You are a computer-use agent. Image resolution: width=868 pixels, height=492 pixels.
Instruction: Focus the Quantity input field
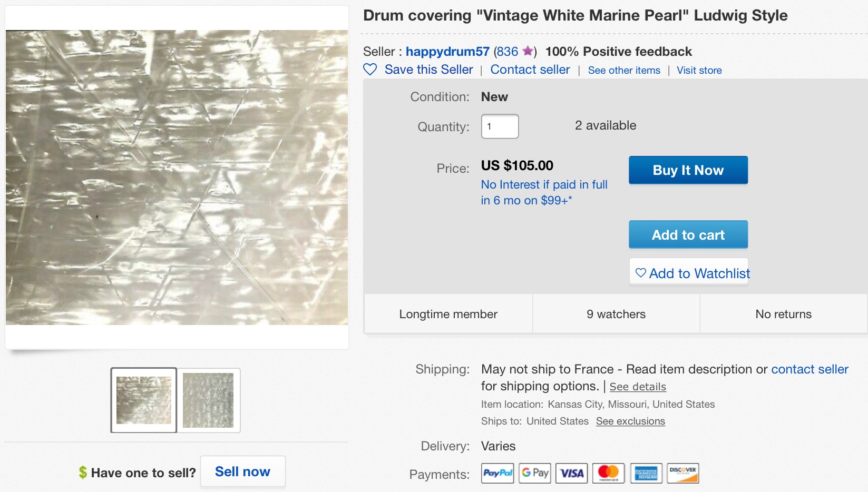[500, 126]
